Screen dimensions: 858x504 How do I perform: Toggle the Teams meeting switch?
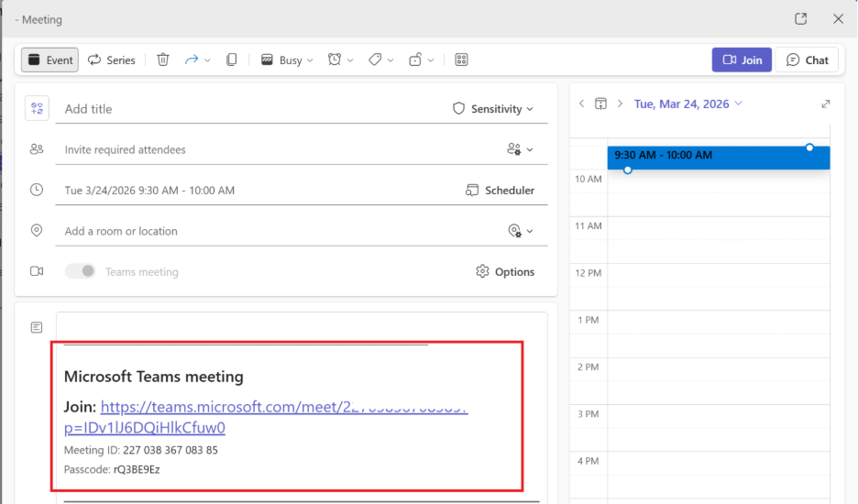tap(81, 271)
